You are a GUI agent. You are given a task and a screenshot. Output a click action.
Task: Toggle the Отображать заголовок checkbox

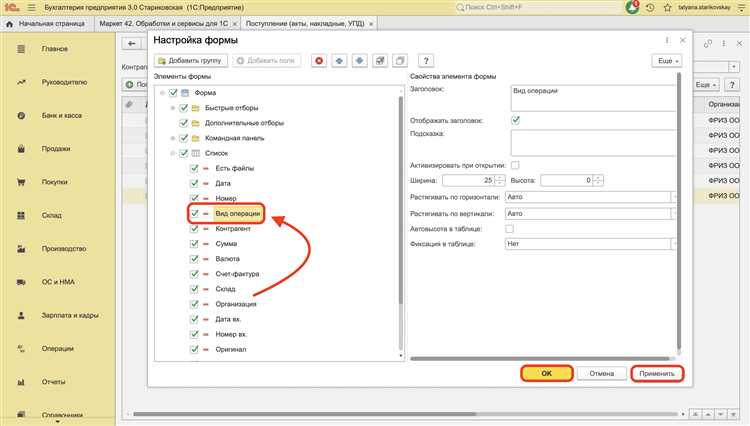(x=516, y=120)
